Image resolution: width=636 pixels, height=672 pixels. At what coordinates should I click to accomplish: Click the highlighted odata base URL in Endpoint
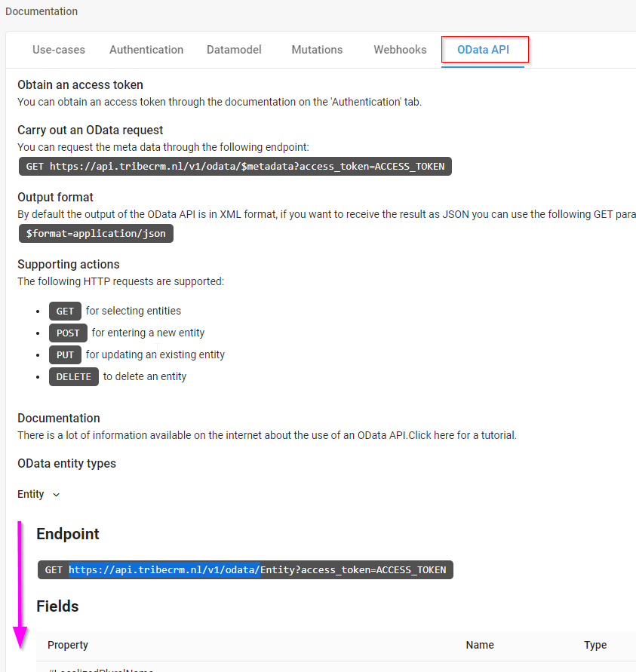164,569
